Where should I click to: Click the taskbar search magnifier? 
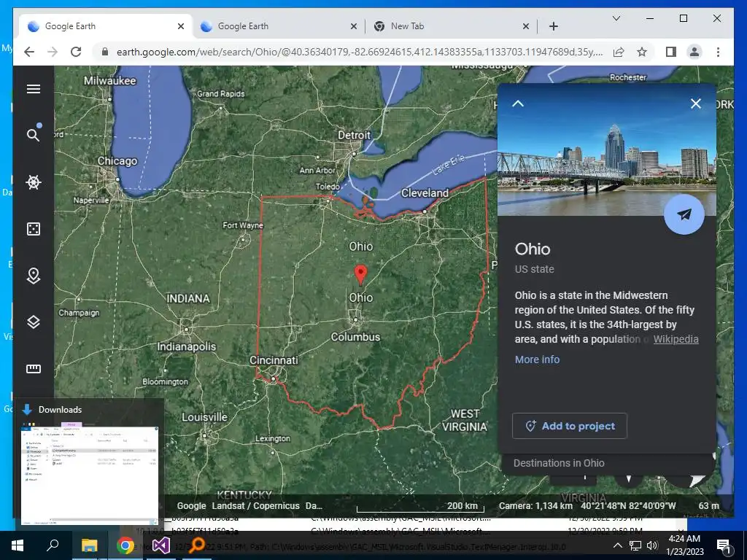click(x=53, y=545)
